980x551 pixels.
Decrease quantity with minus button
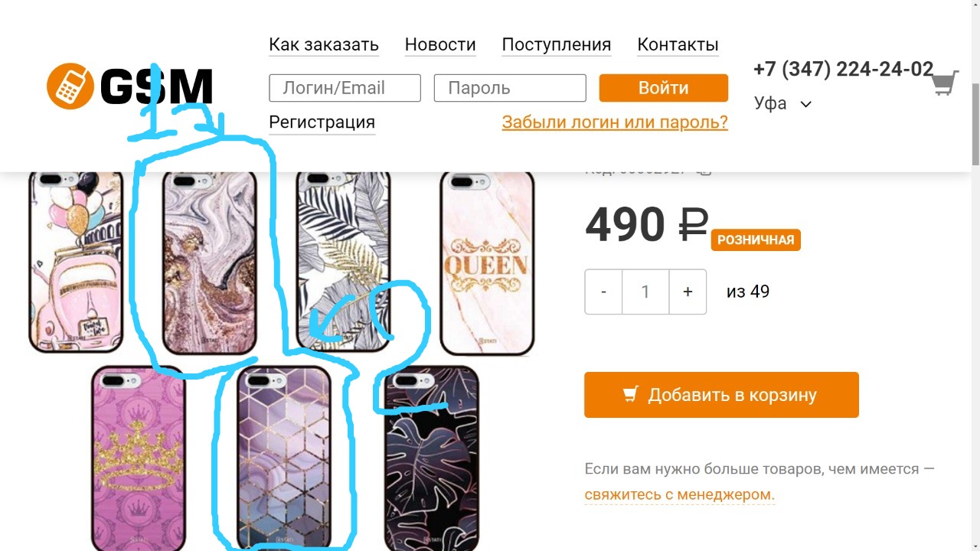coord(604,292)
